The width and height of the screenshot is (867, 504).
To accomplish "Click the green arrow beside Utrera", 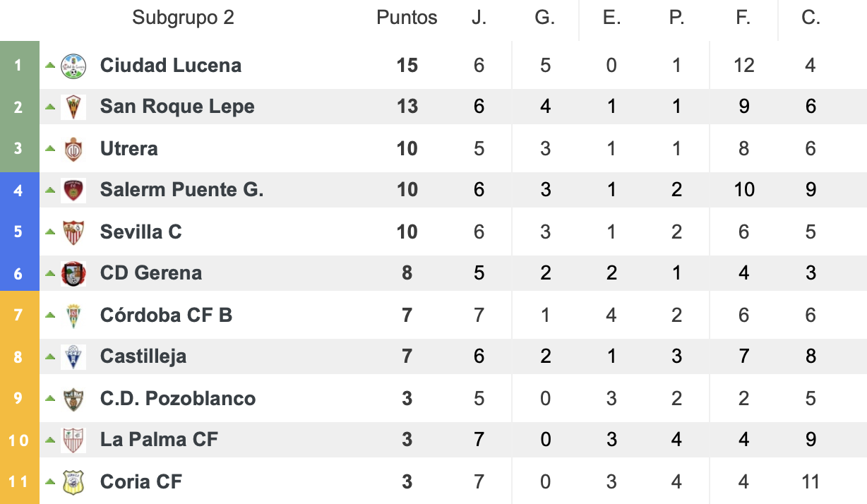I will pos(50,148).
